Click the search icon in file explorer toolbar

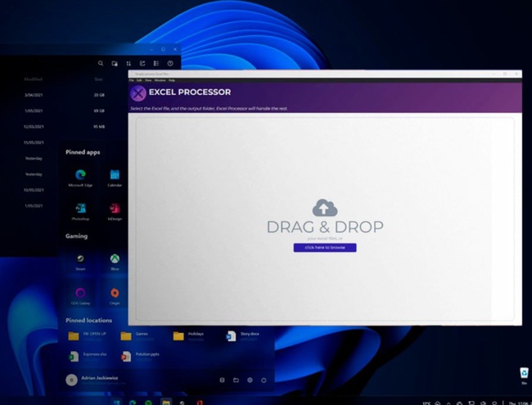(101, 63)
